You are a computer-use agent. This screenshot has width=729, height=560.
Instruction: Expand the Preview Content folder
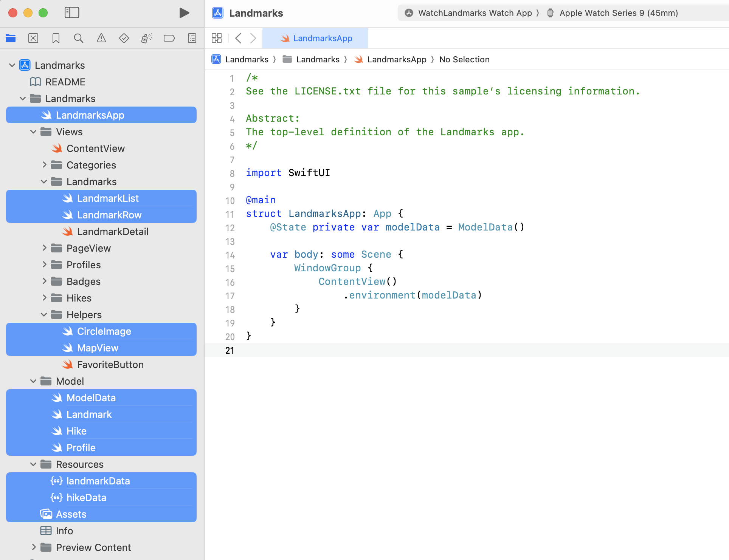point(33,548)
